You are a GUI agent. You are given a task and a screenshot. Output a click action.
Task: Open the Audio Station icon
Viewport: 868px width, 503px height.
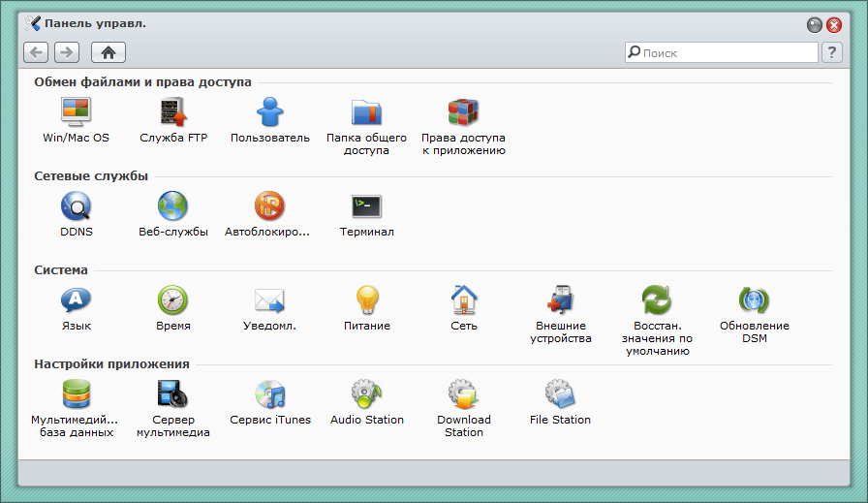pos(366,393)
